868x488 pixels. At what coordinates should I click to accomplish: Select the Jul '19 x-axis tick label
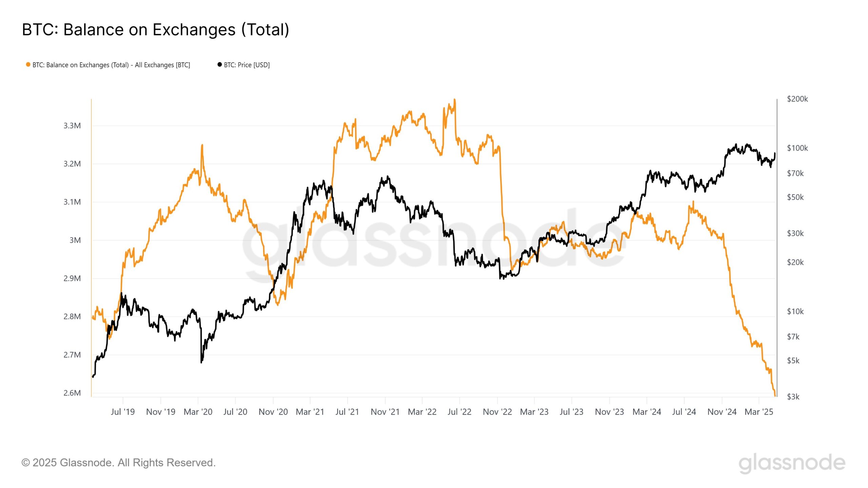(123, 412)
